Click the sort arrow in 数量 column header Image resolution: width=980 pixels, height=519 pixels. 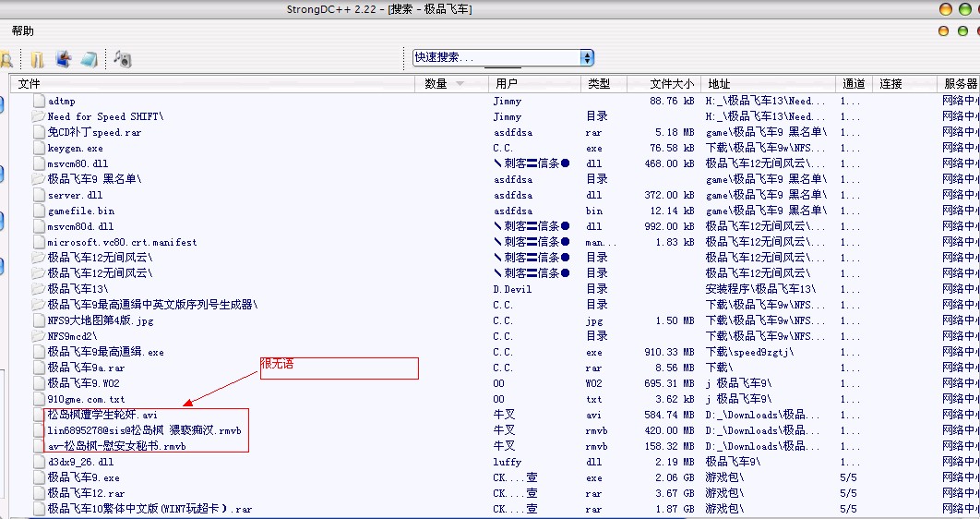coord(460,84)
